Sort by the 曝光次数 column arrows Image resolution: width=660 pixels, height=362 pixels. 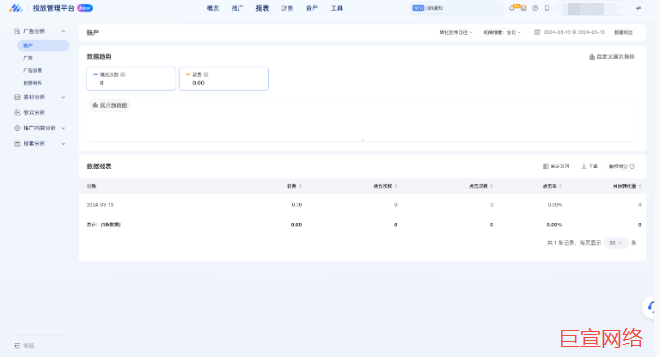click(x=396, y=186)
